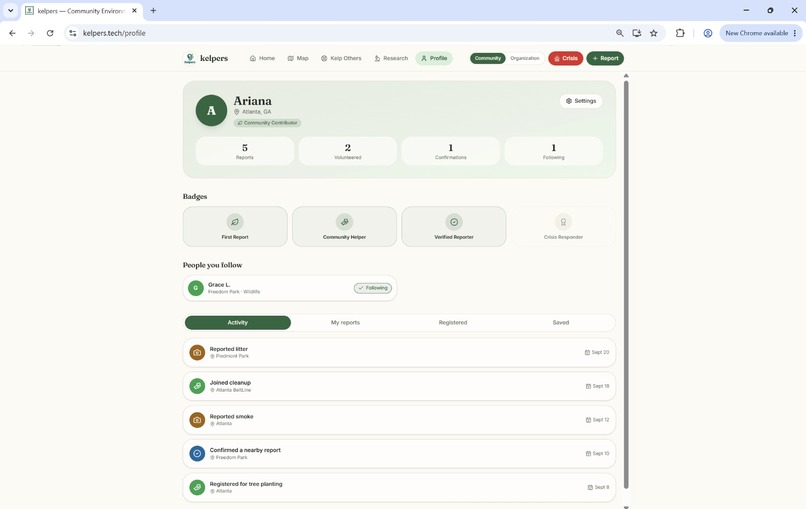Bookmark this page with the star
806x509 pixels.
(654, 33)
